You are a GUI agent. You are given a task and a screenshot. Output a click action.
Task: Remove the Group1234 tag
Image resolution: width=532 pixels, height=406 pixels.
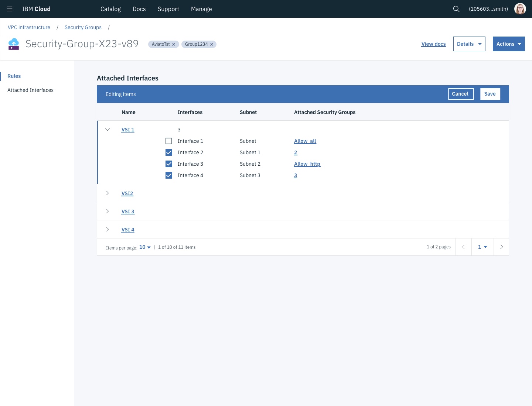[211, 44]
